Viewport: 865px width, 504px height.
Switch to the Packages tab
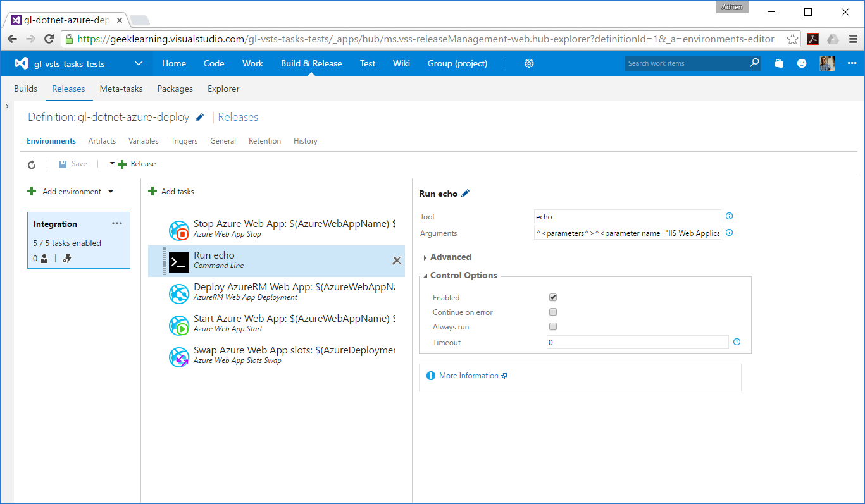pyautogui.click(x=175, y=89)
